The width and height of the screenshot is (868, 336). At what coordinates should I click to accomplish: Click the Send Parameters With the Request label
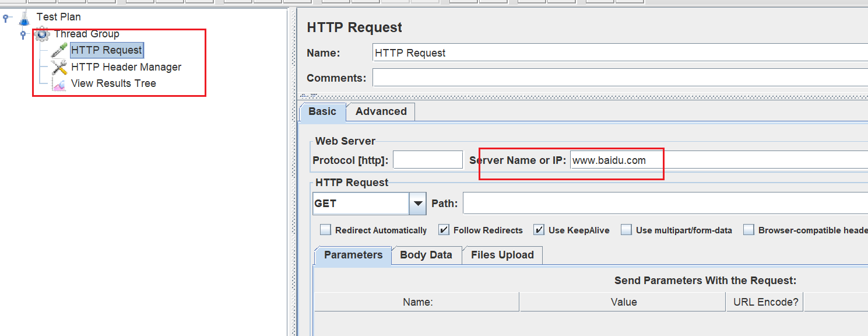pos(705,281)
